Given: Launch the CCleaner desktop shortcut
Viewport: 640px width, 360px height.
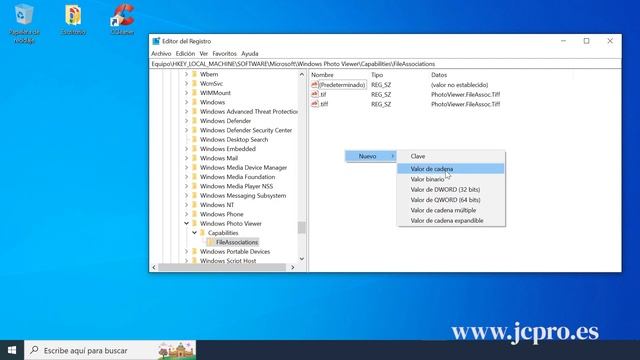Looking at the screenshot, I should (x=122, y=20).
